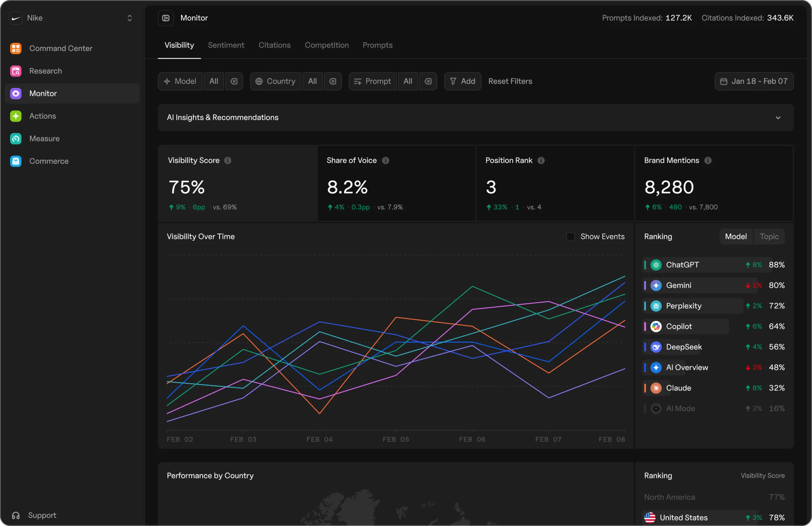The height and width of the screenshot is (526, 812).
Task: Enable the Show Events checkbox
Action: point(570,237)
